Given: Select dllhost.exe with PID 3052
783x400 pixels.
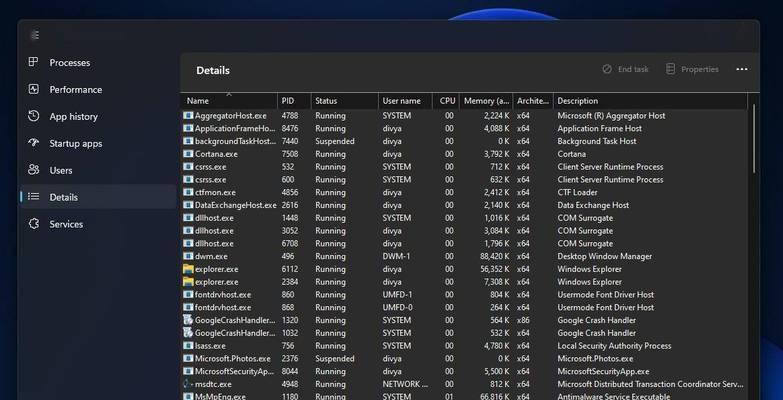Looking at the screenshot, I should 214,231.
